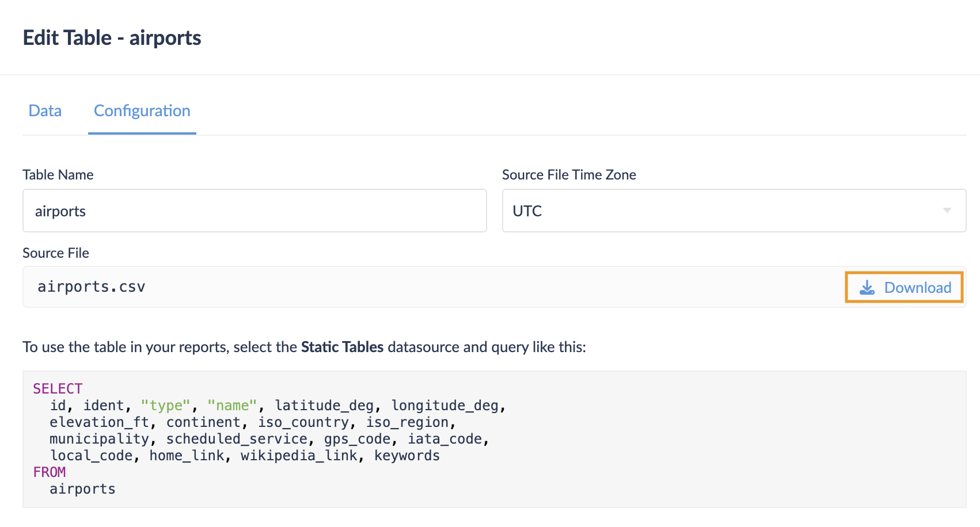Click the bold Static Tables text
Image resolution: width=980 pixels, height=527 pixels.
(x=342, y=347)
